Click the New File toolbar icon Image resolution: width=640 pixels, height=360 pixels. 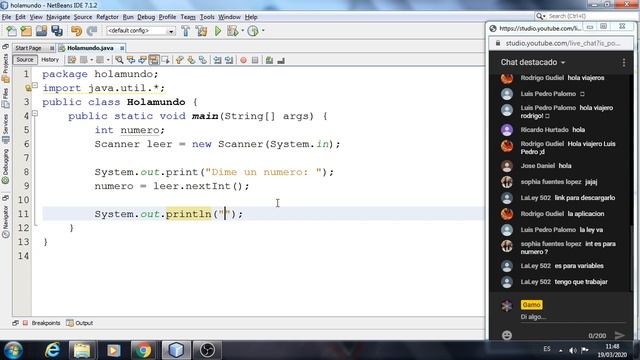[x=11, y=31]
